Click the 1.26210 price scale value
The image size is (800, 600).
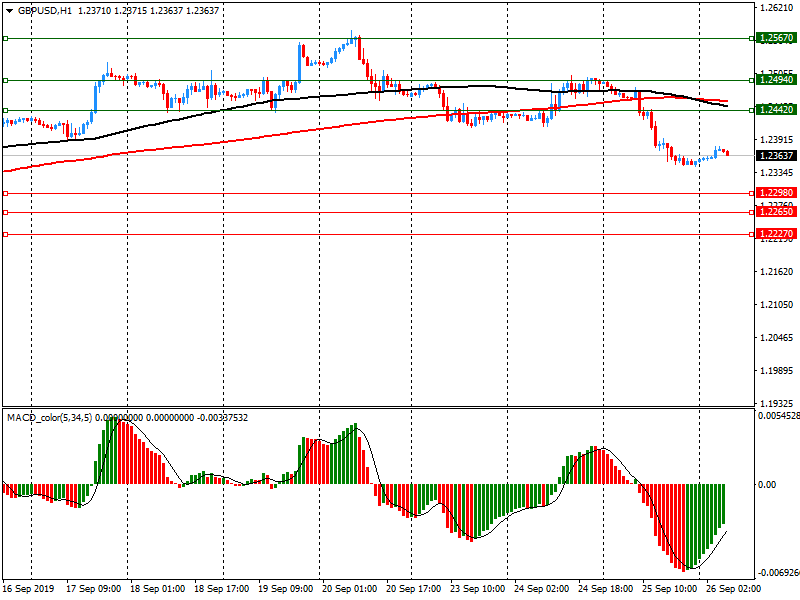tap(777, 8)
